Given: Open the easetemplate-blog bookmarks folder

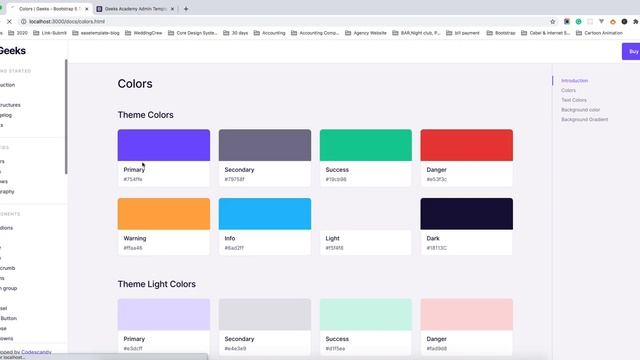Looking at the screenshot, I should (96, 33).
